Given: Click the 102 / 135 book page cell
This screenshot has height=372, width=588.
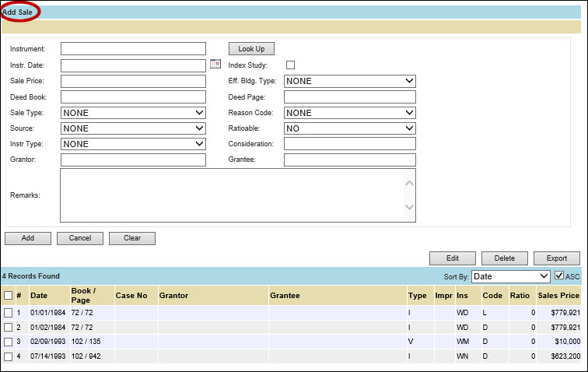Looking at the screenshot, I should click(86, 342).
